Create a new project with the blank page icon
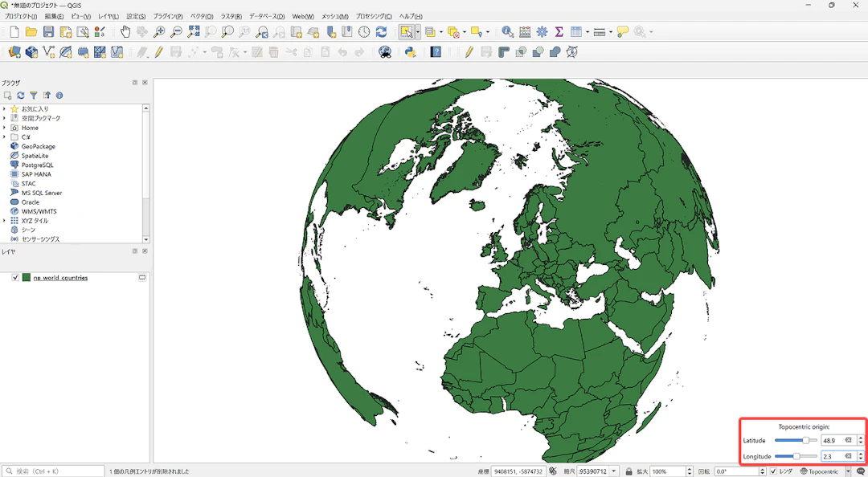Viewport: 868px width, 477px height. coord(15,32)
